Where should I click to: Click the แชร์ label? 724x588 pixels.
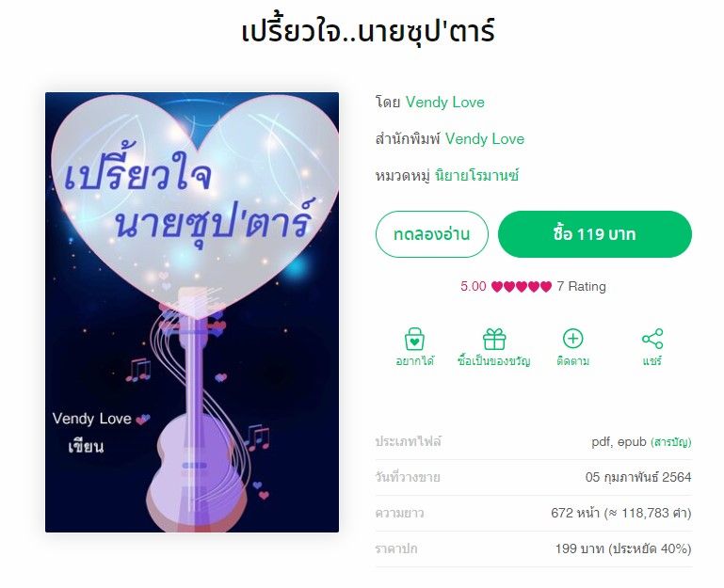point(652,361)
